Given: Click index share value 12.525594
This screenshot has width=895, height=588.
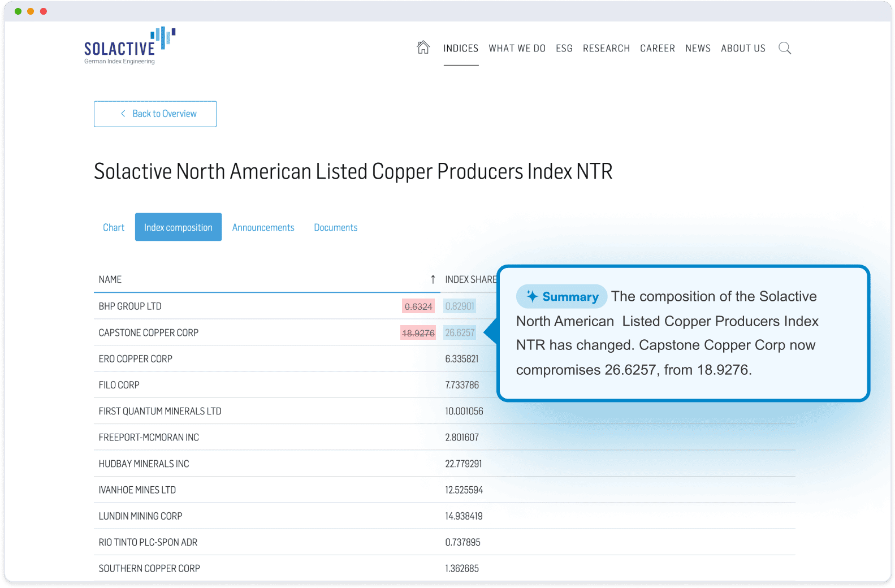Looking at the screenshot, I should click(464, 490).
